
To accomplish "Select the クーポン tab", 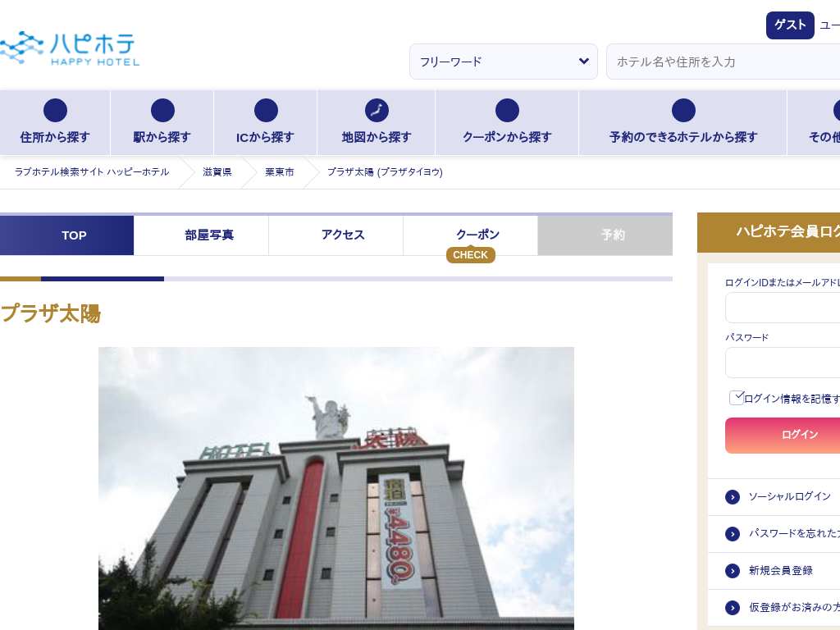I will pyautogui.click(x=477, y=235).
